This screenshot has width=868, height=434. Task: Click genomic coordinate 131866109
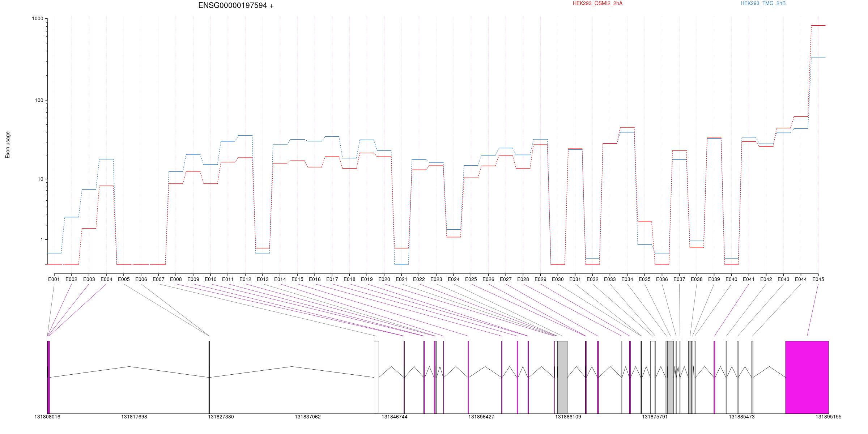(x=568, y=417)
